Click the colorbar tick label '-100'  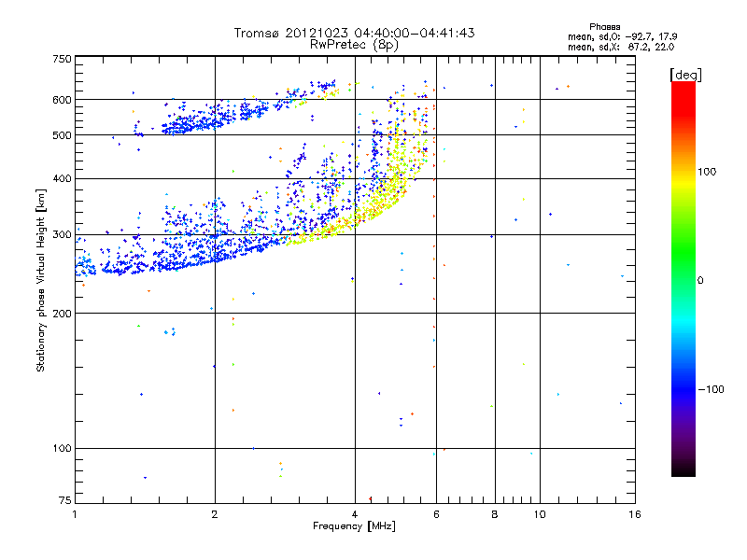711,389
